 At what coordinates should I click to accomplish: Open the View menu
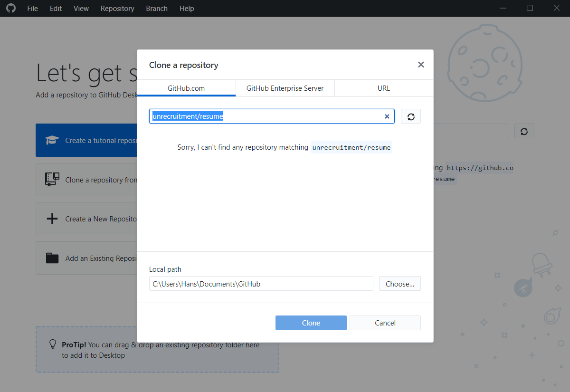81,8
